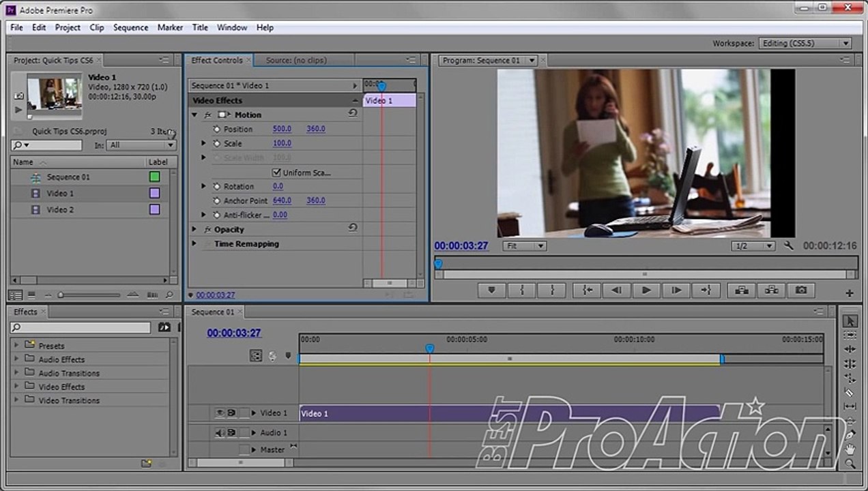Screen dimensions: 868x491
Task: Toggle Position animation stopwatch
Action: [x=217, y=129]
